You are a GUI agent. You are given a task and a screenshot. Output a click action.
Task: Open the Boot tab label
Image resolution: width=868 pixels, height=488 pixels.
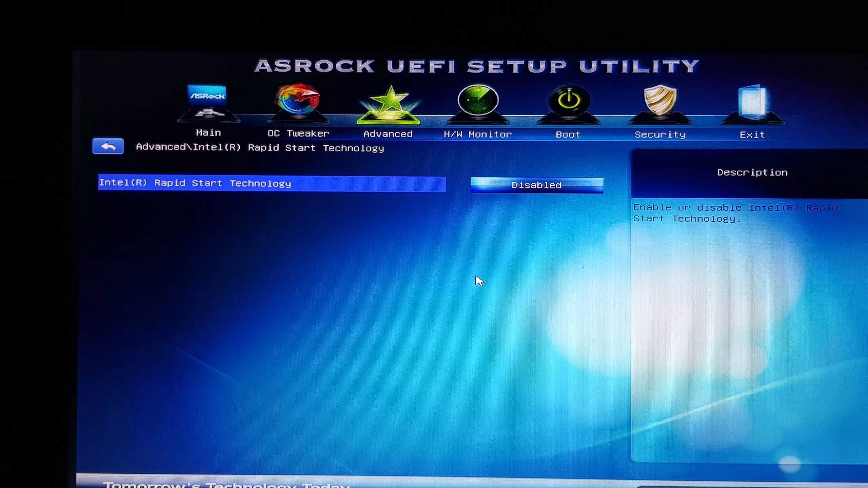[x=568, y=135]
